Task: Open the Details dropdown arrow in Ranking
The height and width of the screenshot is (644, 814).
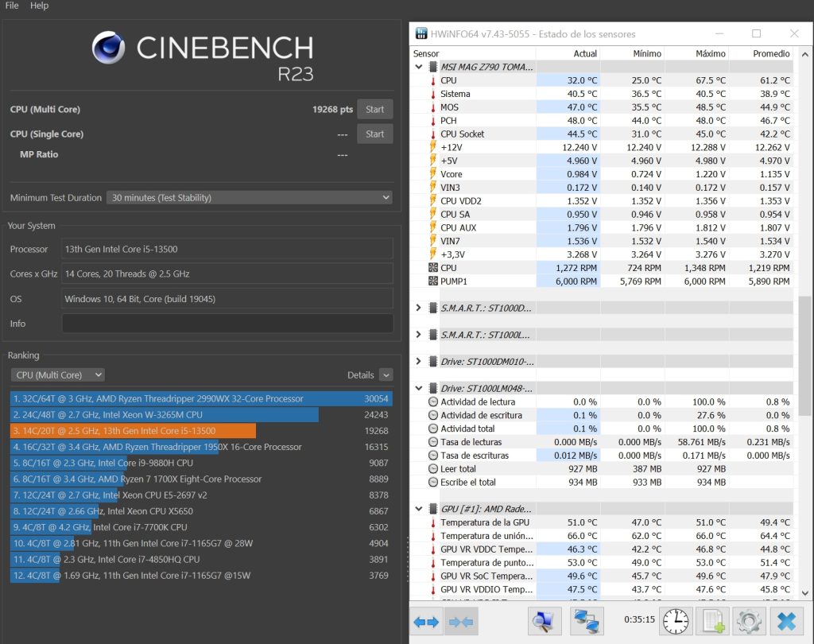Action: [x=386, y=375]
